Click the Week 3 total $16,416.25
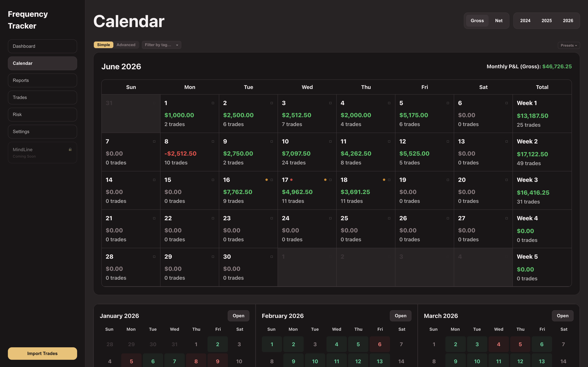Screen dimensions: 588x367 [533, 193]
